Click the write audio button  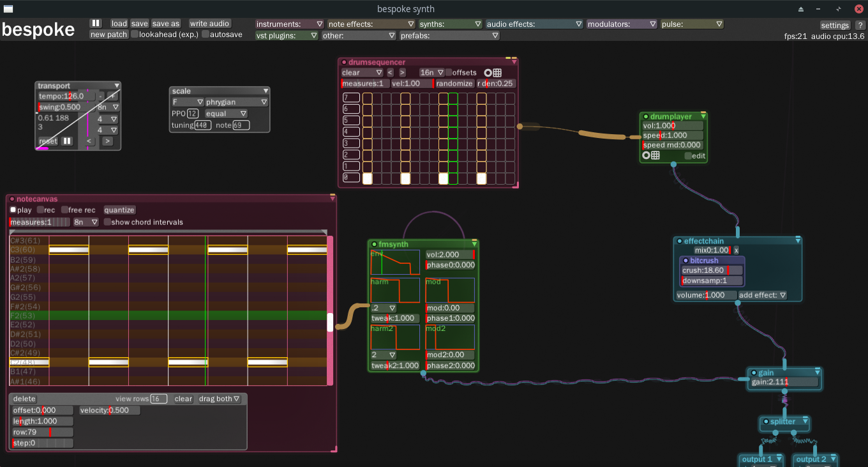[x=209, y=24]
